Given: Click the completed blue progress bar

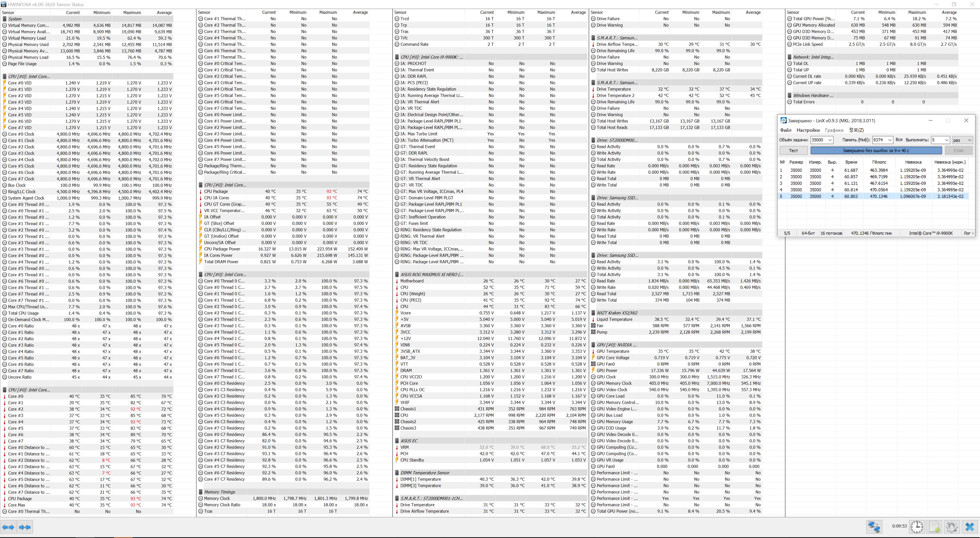Looking at the screenshot, I should point(876,150).
